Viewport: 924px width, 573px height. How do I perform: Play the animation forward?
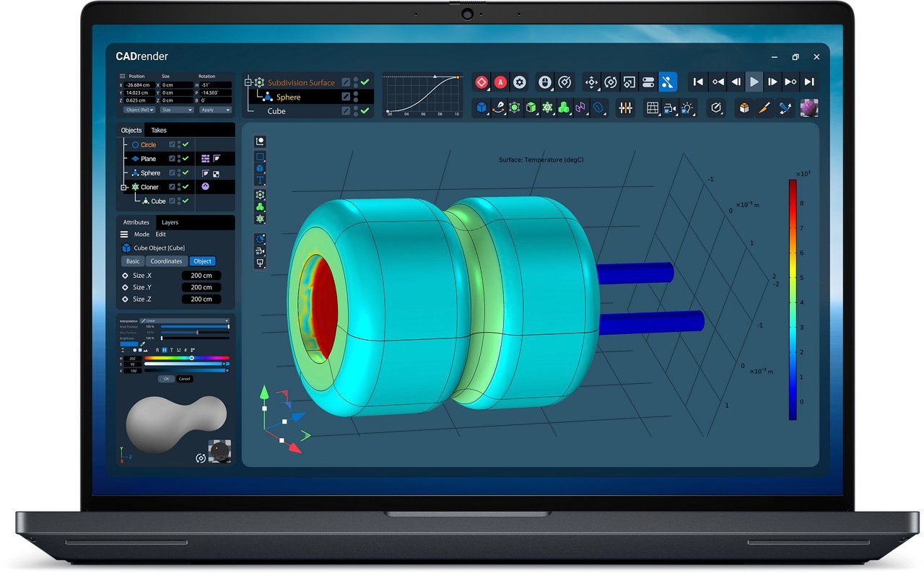click(x=754, y=82)
